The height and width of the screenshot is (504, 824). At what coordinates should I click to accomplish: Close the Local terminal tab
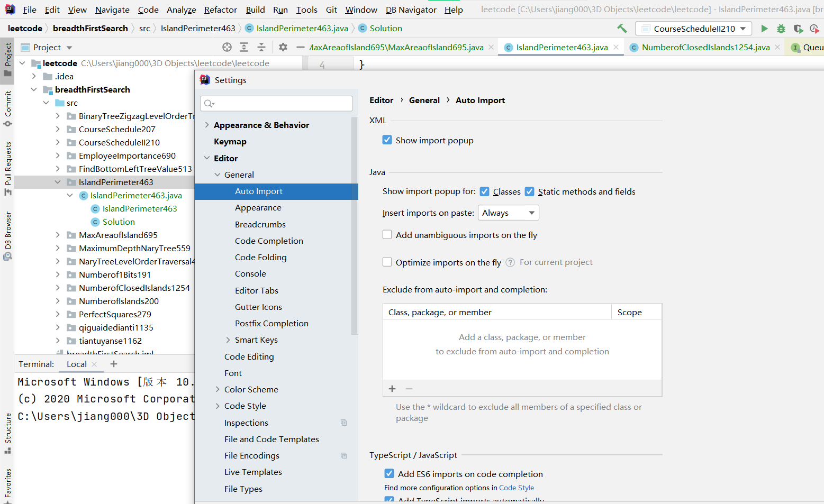[x=95, y=364]
